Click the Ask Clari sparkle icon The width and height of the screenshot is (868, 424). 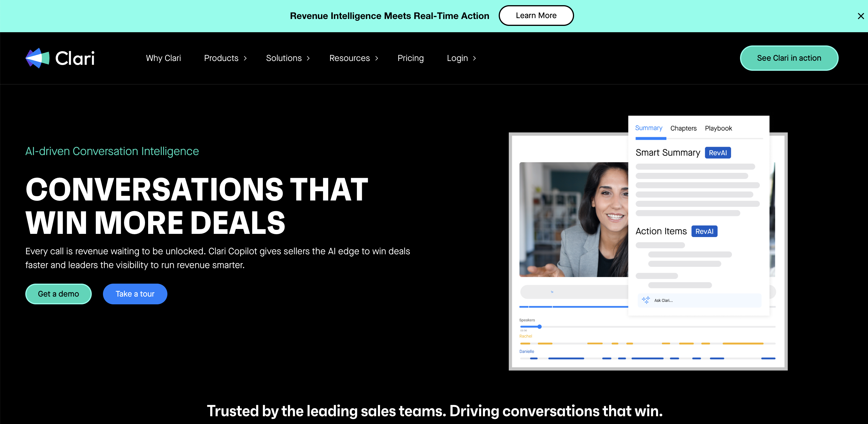(646, 300)
